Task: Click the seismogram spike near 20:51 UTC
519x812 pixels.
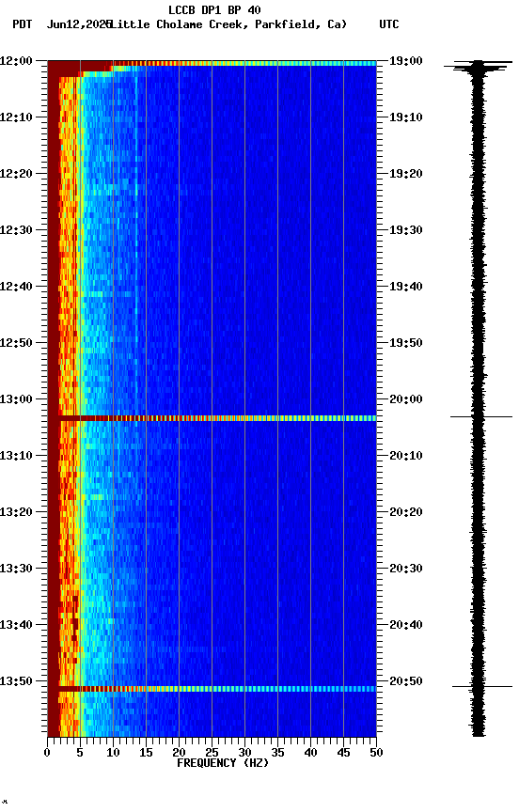Action: click(482, 687)
